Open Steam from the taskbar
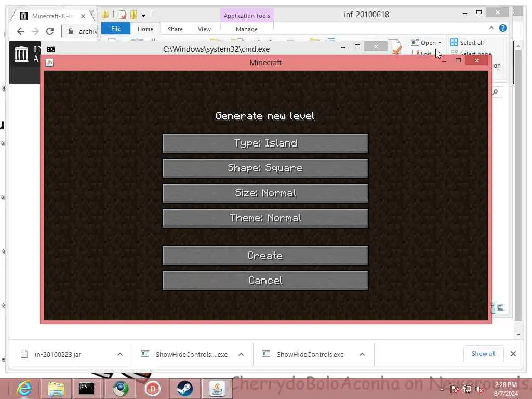This screenshot has height=399, width=532. click(185, 389)
